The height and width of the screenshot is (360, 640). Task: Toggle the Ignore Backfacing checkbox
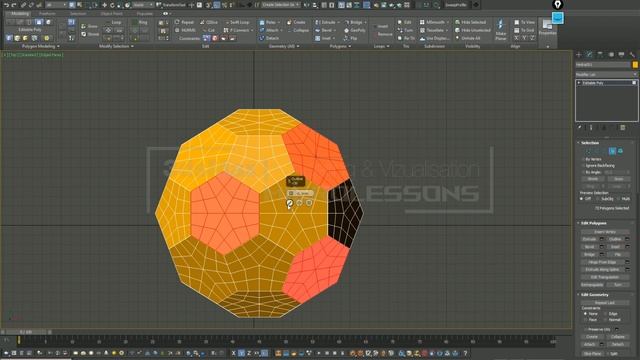[x=583, y=166]
